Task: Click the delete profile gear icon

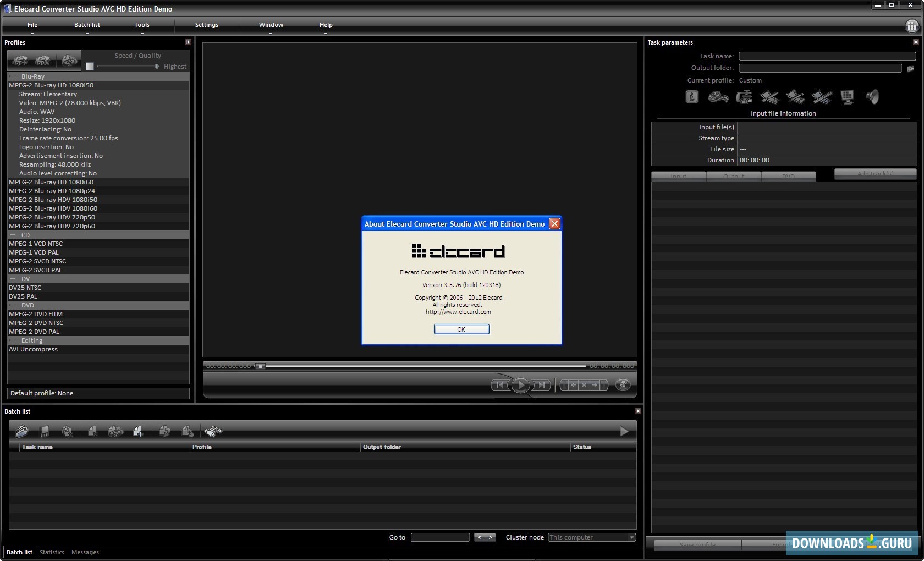Action: (x=43, y=61)
